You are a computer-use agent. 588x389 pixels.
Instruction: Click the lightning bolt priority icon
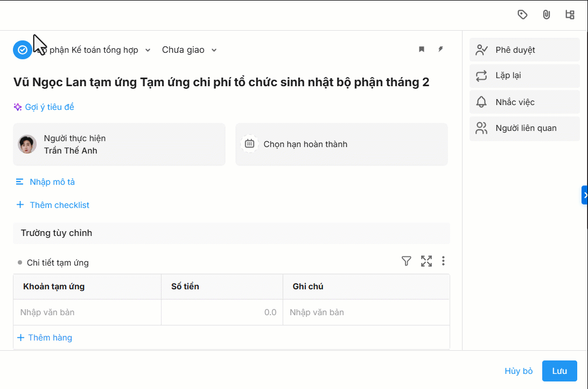tap(440, 50)
